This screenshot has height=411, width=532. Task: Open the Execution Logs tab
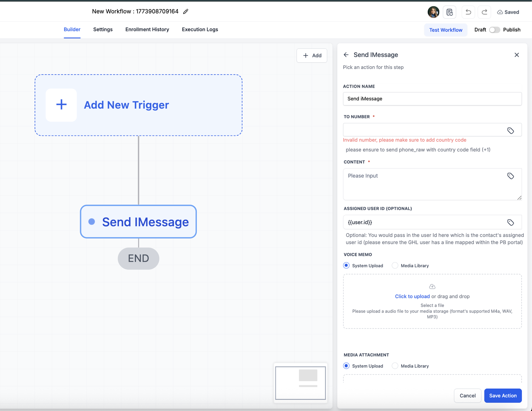click(x=200, y=29)
